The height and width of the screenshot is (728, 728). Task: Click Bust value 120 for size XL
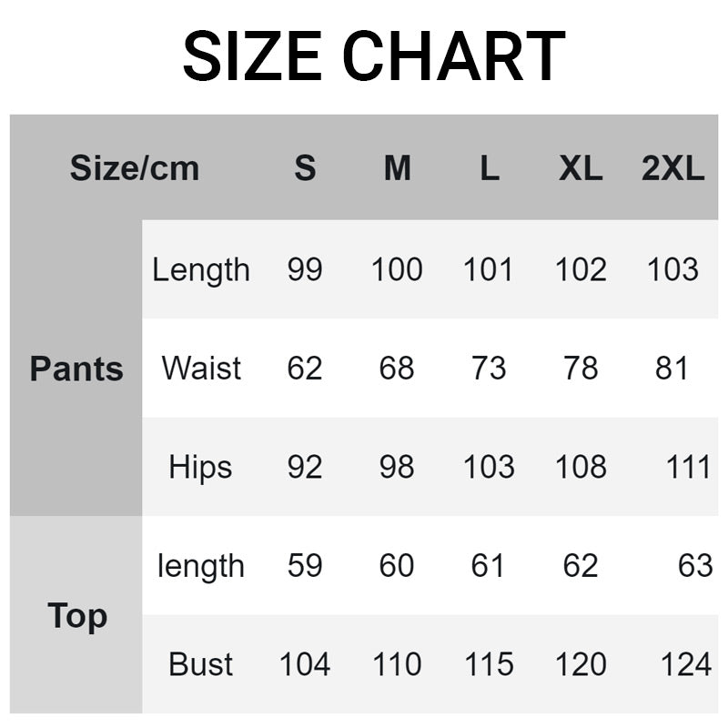pos(581,664)
